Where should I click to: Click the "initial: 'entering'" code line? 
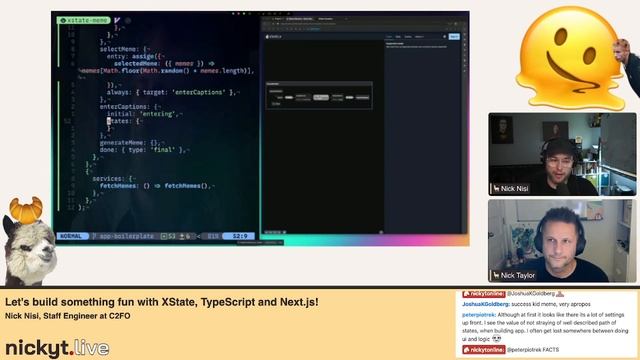click(144, 114)
